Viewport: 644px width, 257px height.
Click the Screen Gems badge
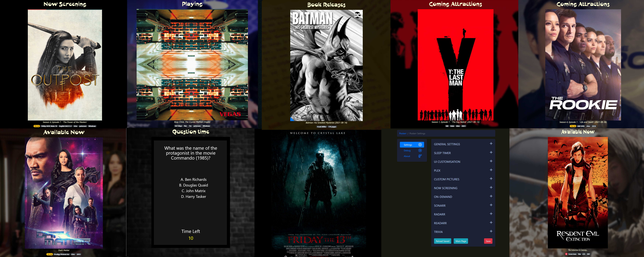(x=572, y=254)
